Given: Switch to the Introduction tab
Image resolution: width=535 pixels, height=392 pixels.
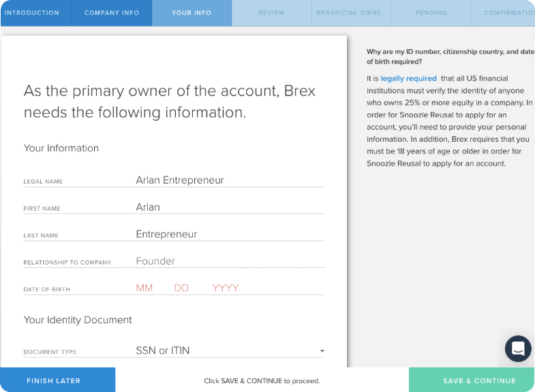Looking at the screenshot, I should pyautogui.click(x=31, y=13).
